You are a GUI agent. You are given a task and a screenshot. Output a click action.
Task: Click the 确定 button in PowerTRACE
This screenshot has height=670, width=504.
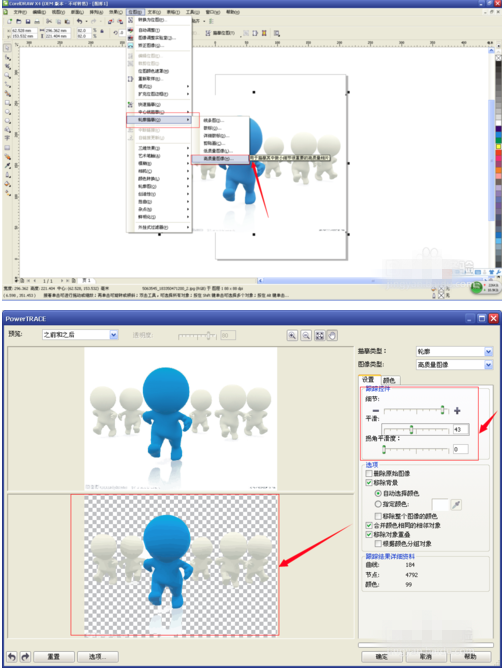pos(381,656)
